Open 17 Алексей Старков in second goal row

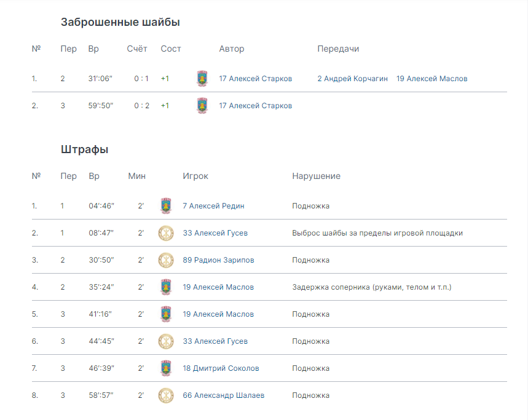point(256,105)
